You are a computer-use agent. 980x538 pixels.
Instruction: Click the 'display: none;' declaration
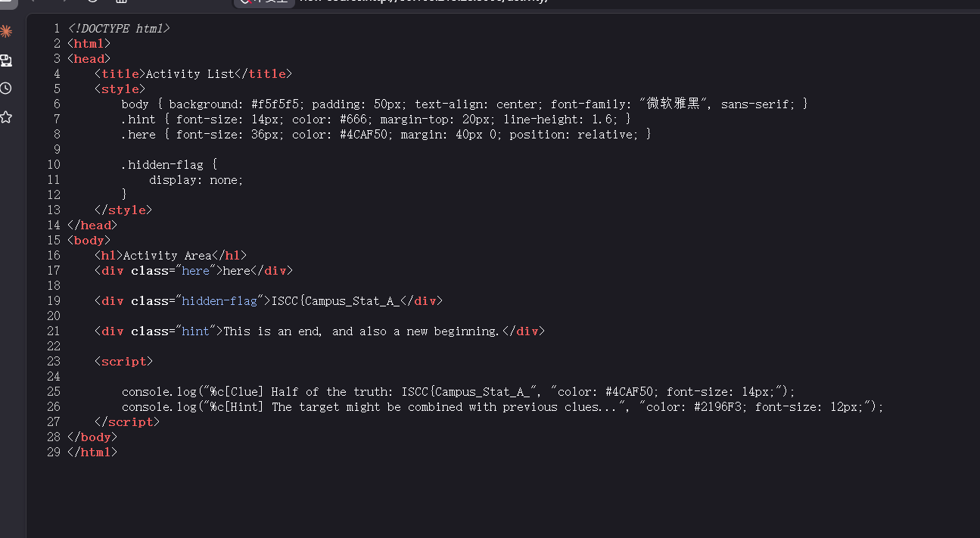[197, 180]
